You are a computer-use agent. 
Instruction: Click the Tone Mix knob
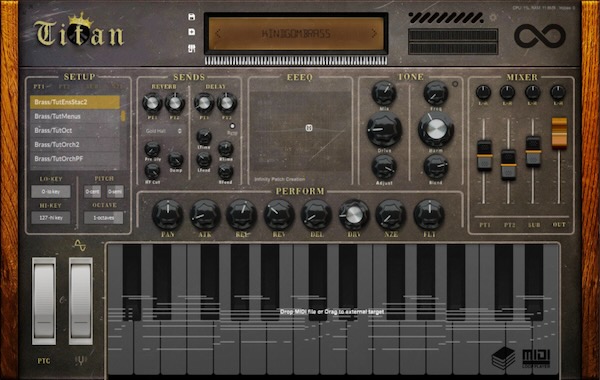[384, 93]
